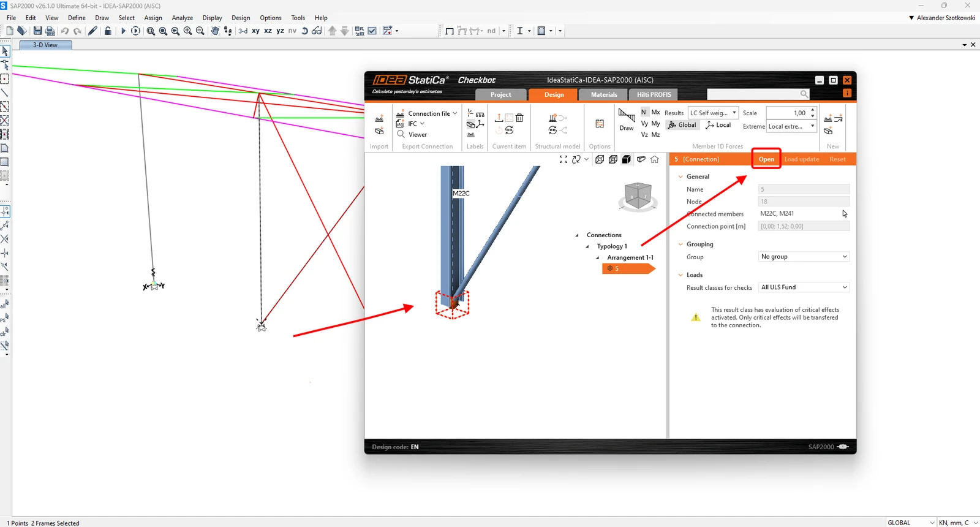Image resolution: width=980 pixels, height=527 pixels.
Task: Save the SAP2000 model with the floppy icon
Action: 38,31
